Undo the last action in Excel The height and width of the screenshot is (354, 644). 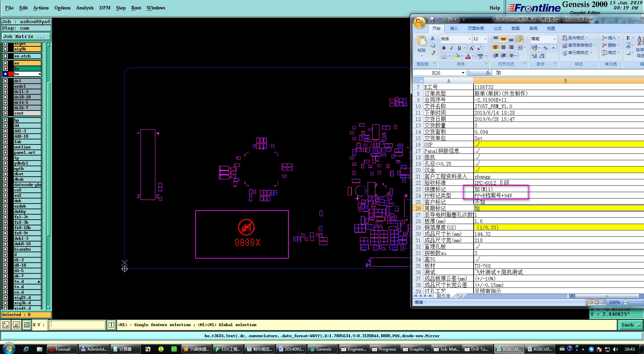pos(439,19)
